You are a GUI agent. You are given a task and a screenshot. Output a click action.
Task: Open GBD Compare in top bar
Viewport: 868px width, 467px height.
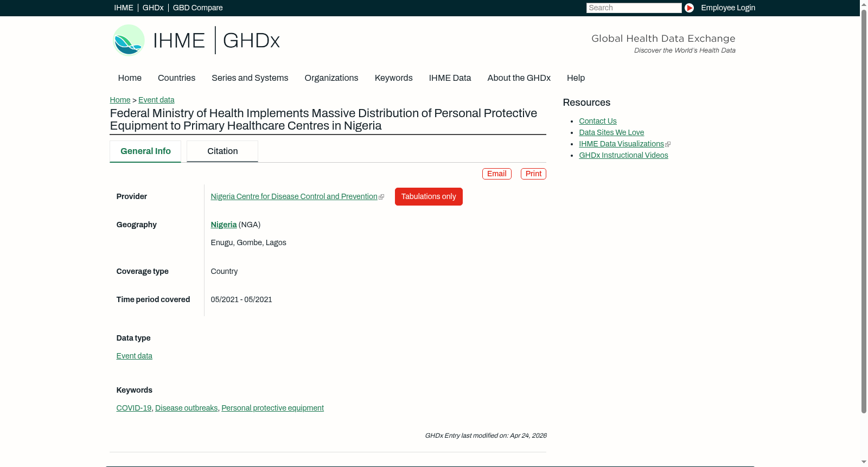pos(197,8)
